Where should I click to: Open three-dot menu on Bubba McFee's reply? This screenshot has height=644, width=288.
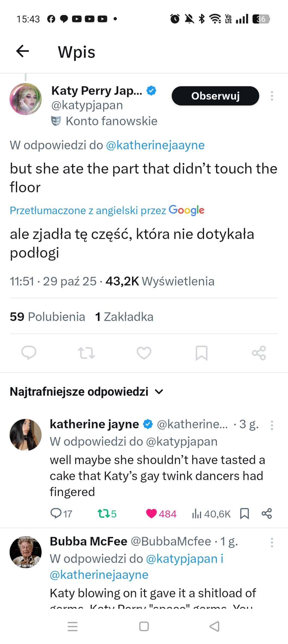(x=272, y=542)
